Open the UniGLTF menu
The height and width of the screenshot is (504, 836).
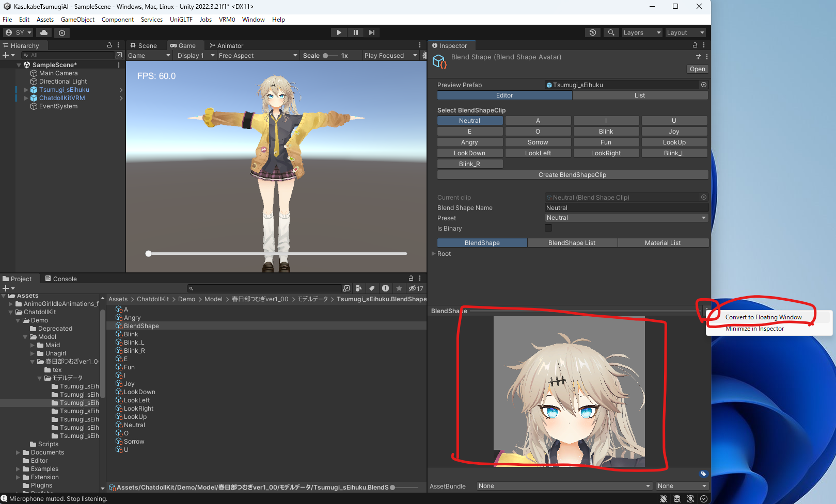point(181,20)
